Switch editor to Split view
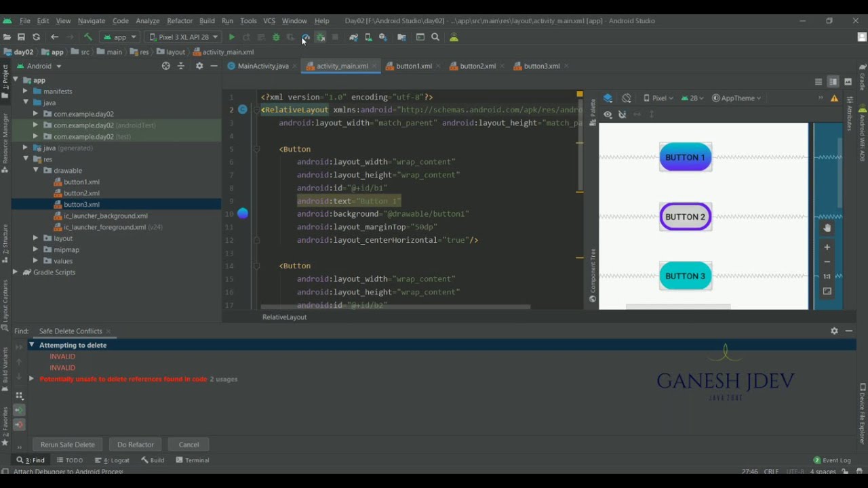 tap(833, 82)
